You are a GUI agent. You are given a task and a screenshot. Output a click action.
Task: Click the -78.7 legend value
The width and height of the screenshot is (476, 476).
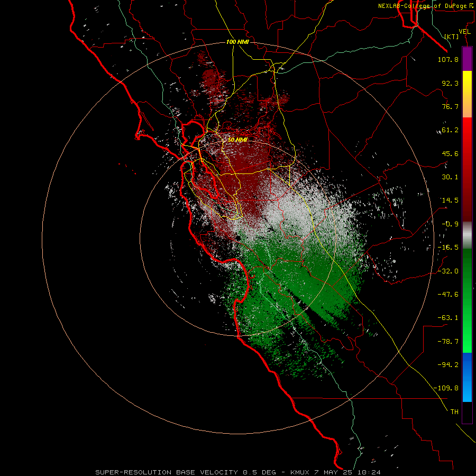(x=448, y=342)
